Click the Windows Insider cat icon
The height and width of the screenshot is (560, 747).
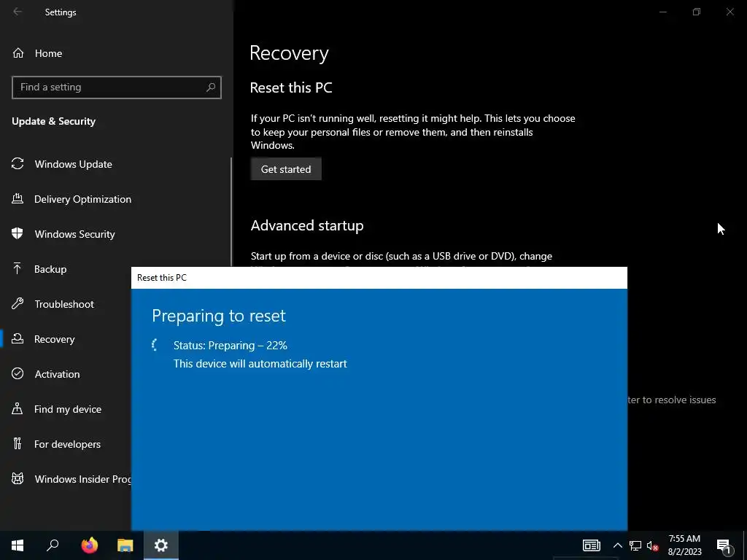tap(18, 478)
